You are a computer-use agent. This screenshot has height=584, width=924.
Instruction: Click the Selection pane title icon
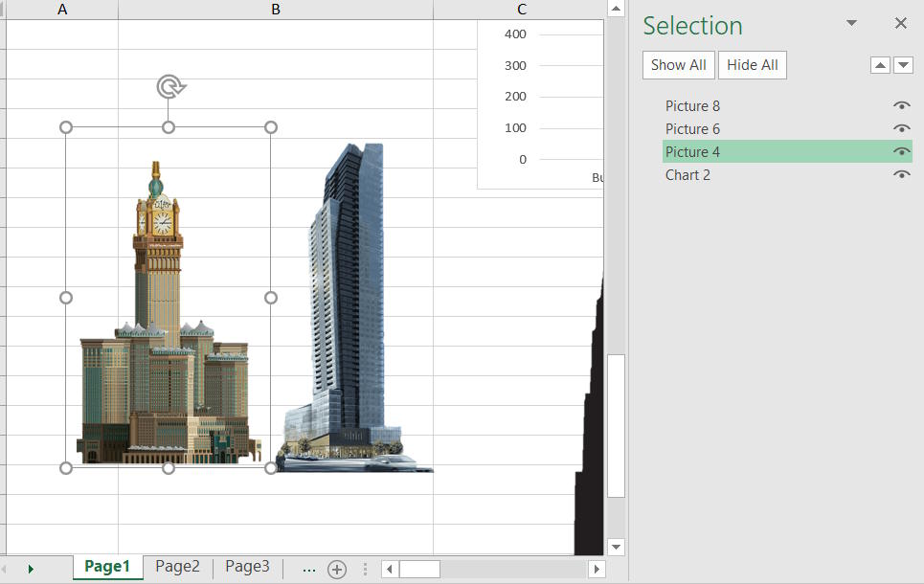click(x=692, y=26)
